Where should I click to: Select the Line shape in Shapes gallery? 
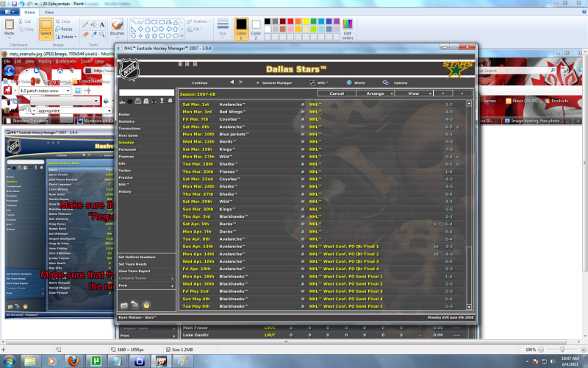pyautogui.click(x=133, y=22)
